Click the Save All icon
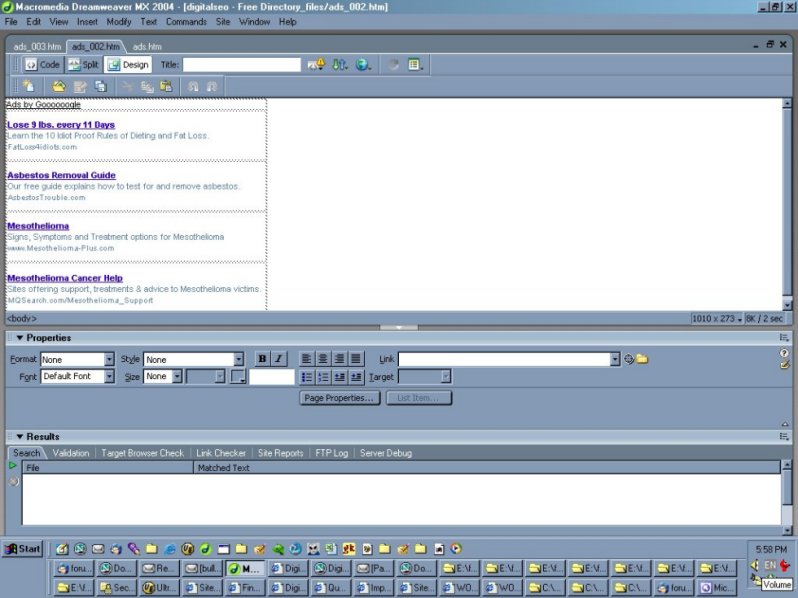798x598 pixels. pos(101,87)
